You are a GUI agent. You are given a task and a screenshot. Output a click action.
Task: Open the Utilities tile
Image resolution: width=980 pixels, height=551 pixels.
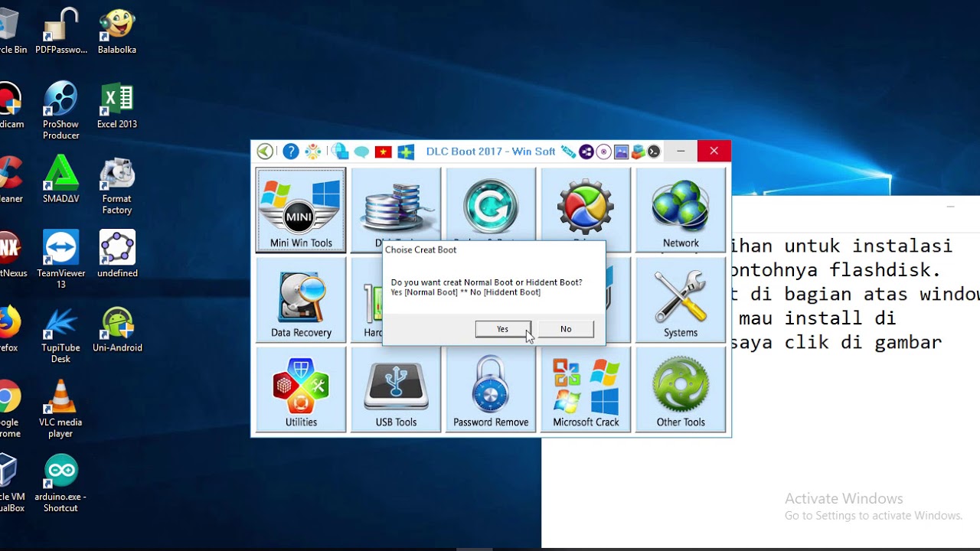(301, 390)
